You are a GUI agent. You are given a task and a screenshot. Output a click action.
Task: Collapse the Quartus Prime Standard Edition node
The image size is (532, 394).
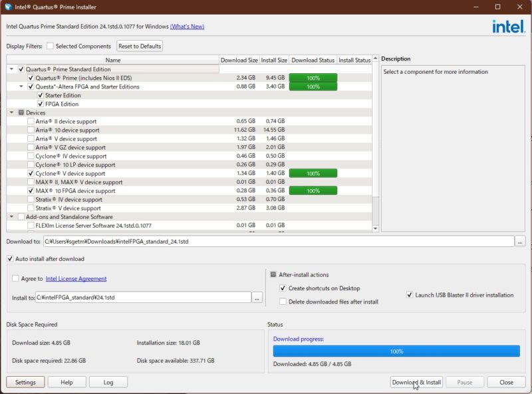point(11,69)
